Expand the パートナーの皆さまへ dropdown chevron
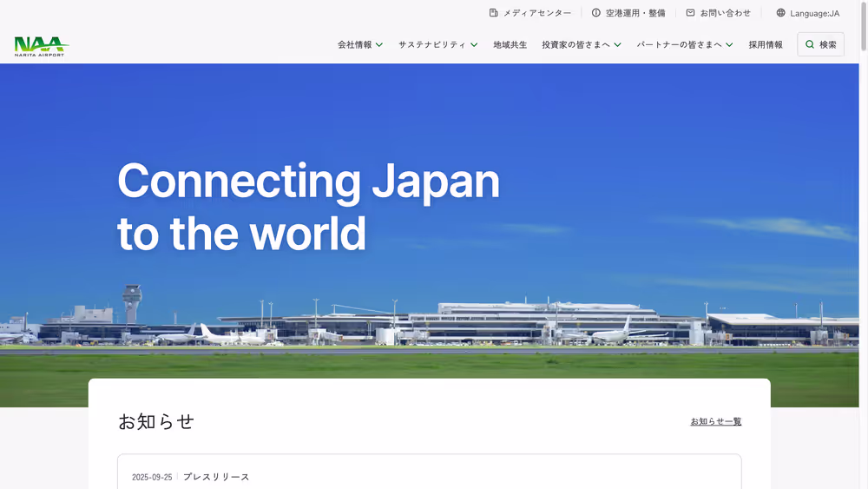This screenshot has height=489, width=868. coord(729,45)
